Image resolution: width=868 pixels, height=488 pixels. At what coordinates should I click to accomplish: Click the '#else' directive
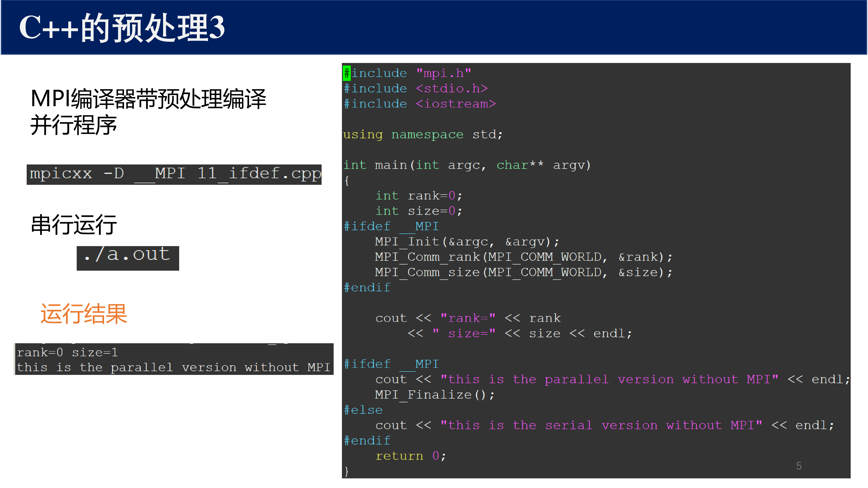[x=363, y=410]
